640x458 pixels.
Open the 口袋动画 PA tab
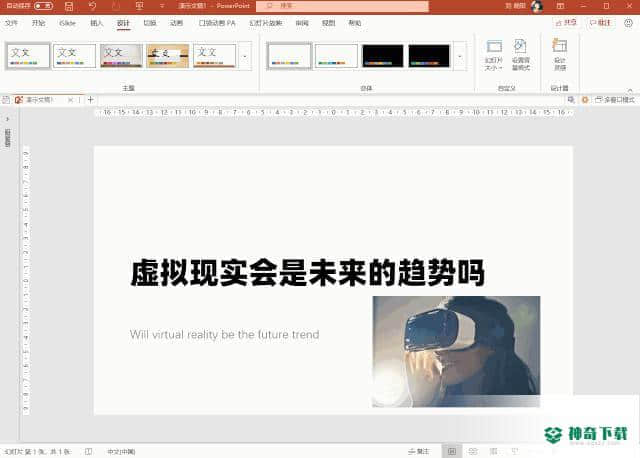217,23
